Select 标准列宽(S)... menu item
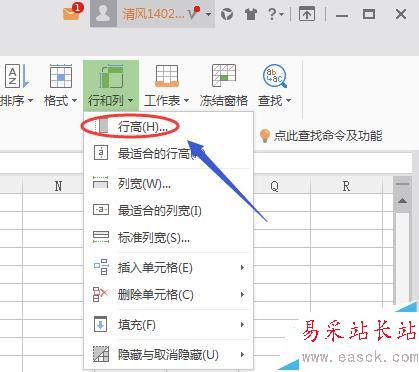The height and width of the screenshot is (372, 419). click(168, 238)
